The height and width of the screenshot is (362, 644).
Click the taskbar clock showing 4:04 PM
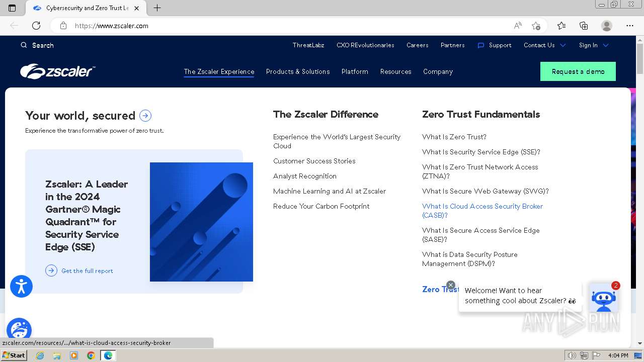point(618,355)
